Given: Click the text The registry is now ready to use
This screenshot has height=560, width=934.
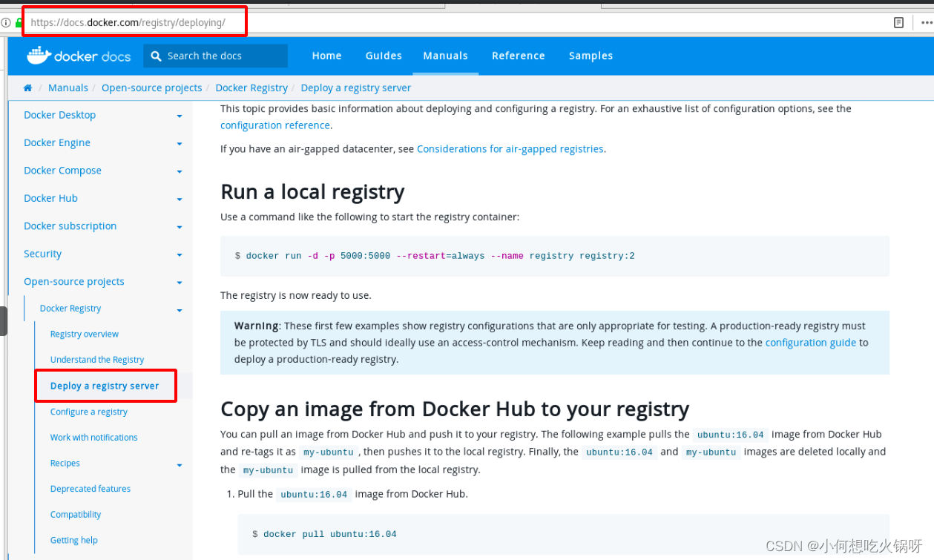Looking at the screenshot, I should [296, 295].
